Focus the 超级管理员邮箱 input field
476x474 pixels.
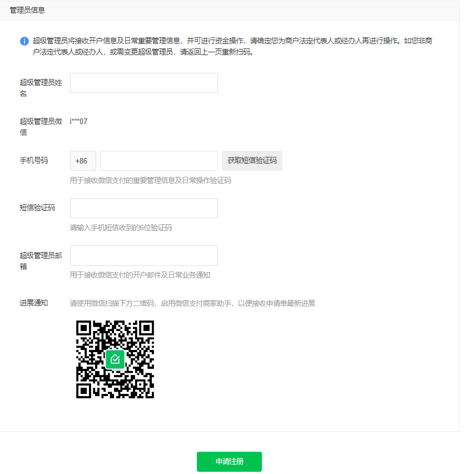pos(144,256)
